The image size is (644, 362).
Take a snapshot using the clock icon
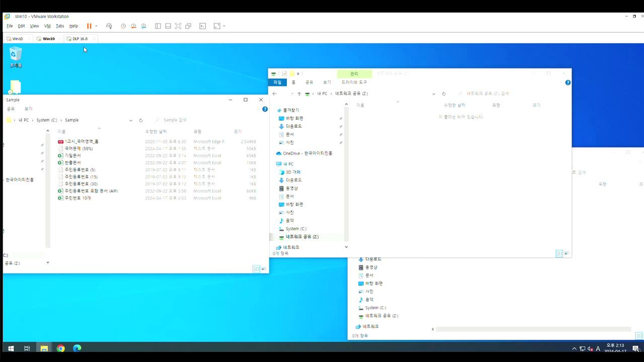pos(123,26)
